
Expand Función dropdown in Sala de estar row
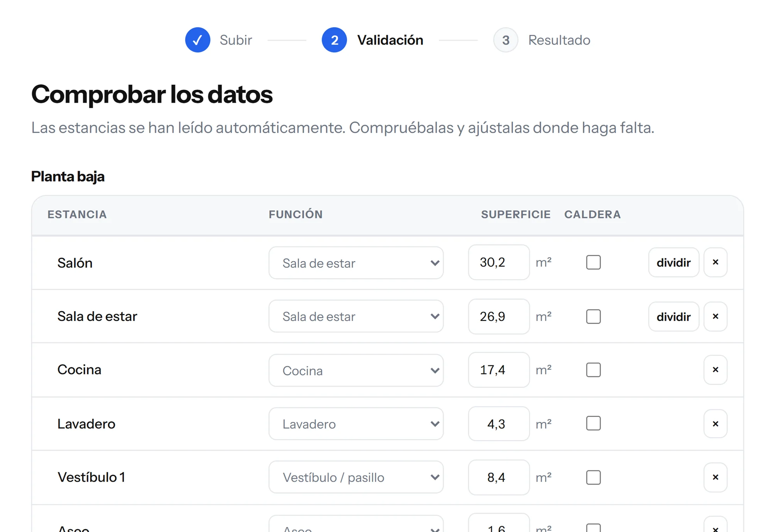click(356, 316)
